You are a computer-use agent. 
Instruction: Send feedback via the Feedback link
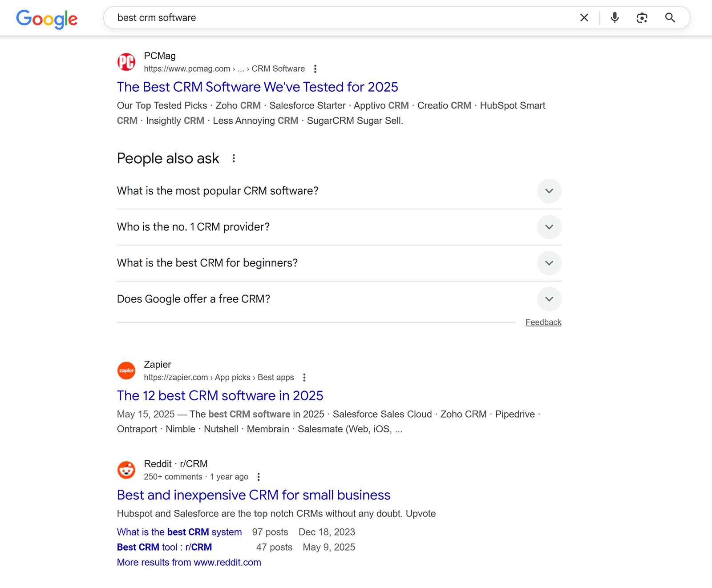point(543,322)
